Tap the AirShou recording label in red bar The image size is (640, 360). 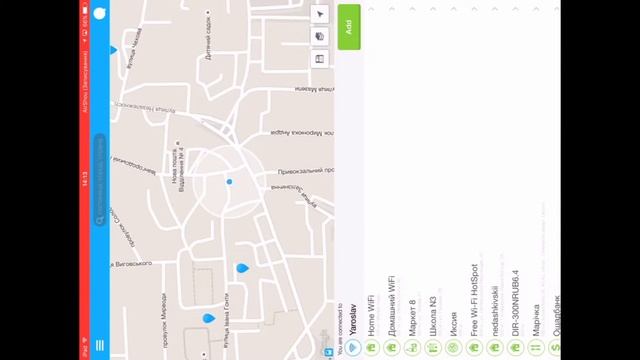pos(85,82)
